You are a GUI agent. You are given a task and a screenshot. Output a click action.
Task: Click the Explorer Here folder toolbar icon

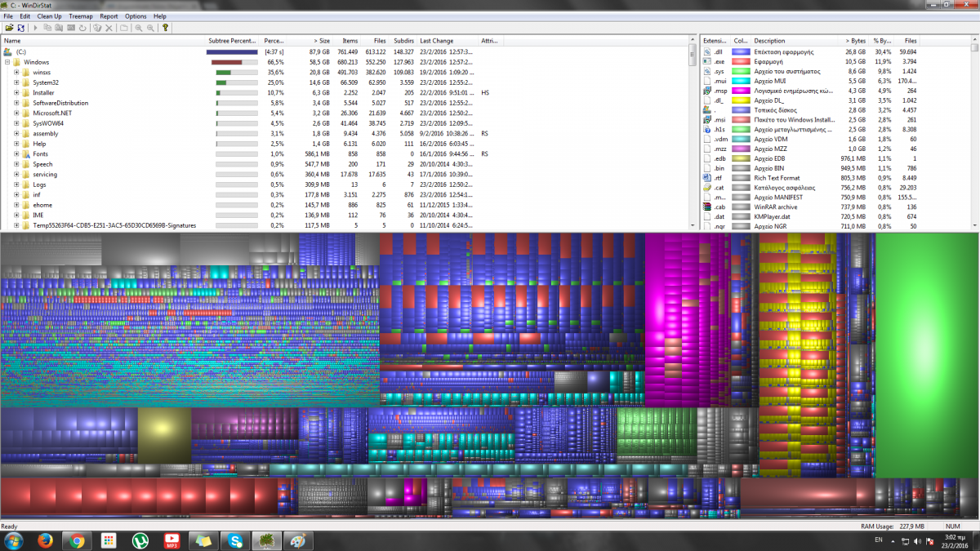[59, 28]
